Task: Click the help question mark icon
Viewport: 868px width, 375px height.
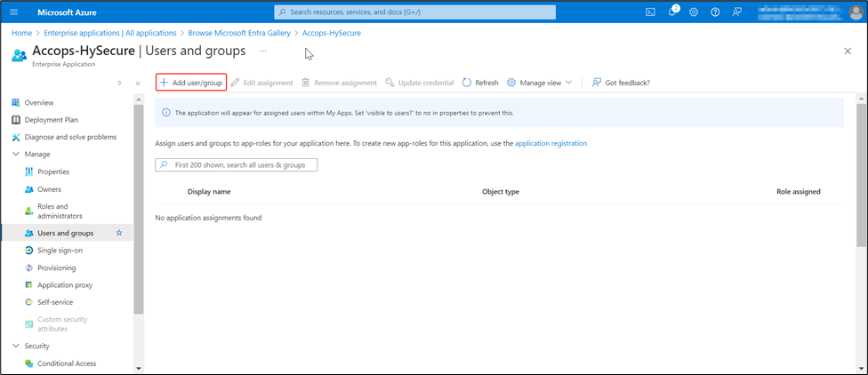Action: (715, 12)
